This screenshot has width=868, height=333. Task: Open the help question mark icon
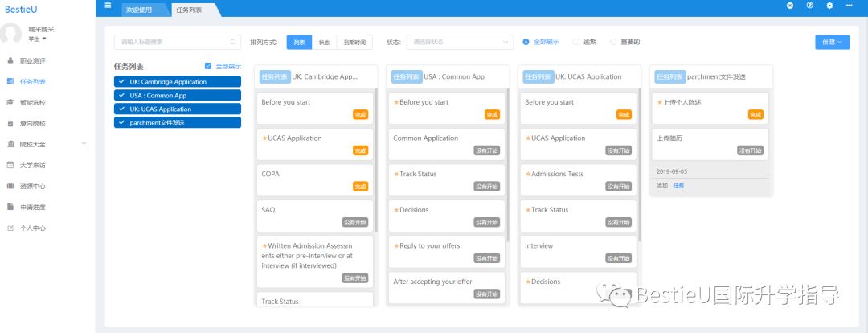tap(810, 6)
